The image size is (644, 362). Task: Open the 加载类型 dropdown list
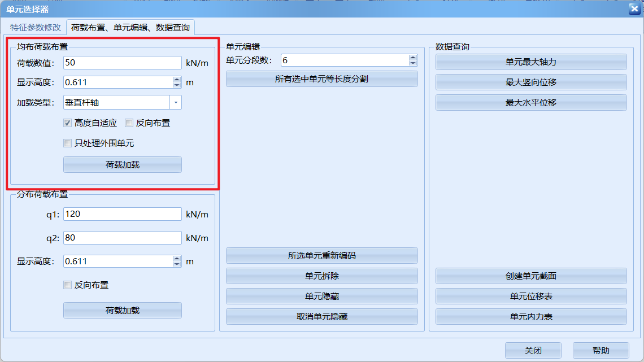tap(176, 102)
